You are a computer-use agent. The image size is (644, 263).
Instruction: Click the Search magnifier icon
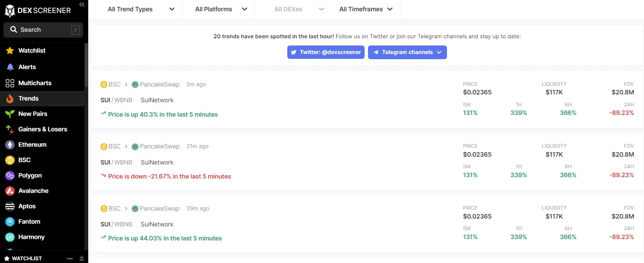pos(14,29)
